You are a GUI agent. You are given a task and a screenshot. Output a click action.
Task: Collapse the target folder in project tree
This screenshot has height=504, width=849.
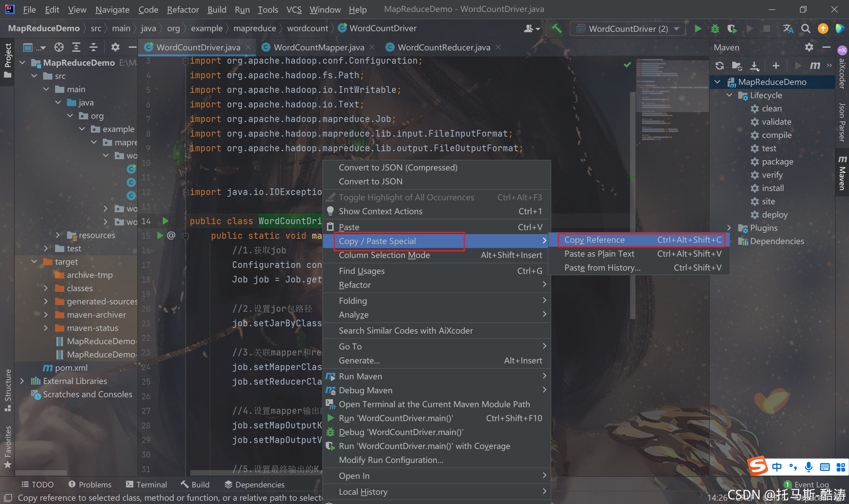(34, 262)
